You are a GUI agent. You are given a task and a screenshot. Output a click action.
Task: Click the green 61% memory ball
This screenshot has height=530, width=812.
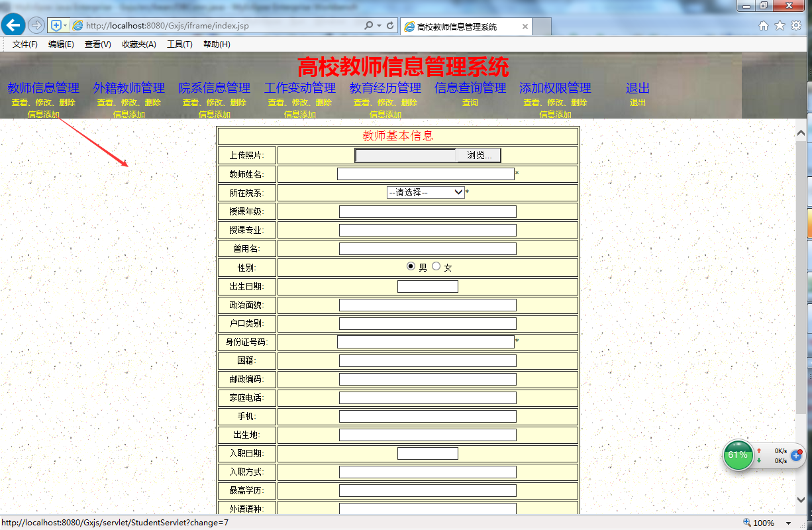[738, 455]
